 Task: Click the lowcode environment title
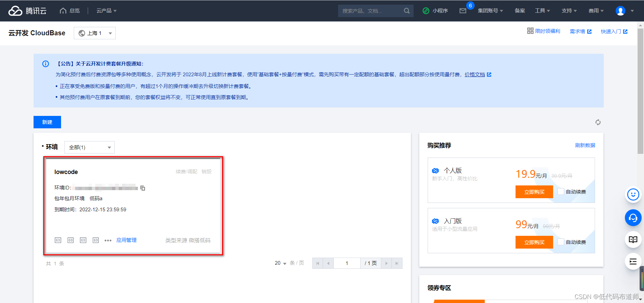pos(66,172)
